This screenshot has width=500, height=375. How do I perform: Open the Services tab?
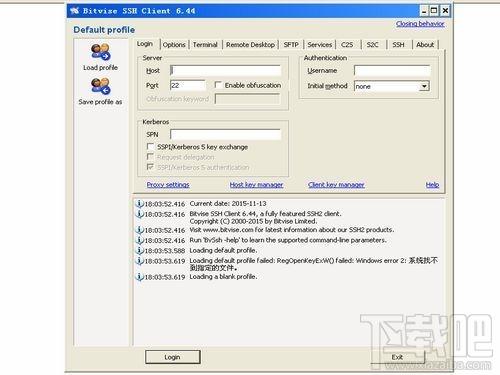pos(320,45)
